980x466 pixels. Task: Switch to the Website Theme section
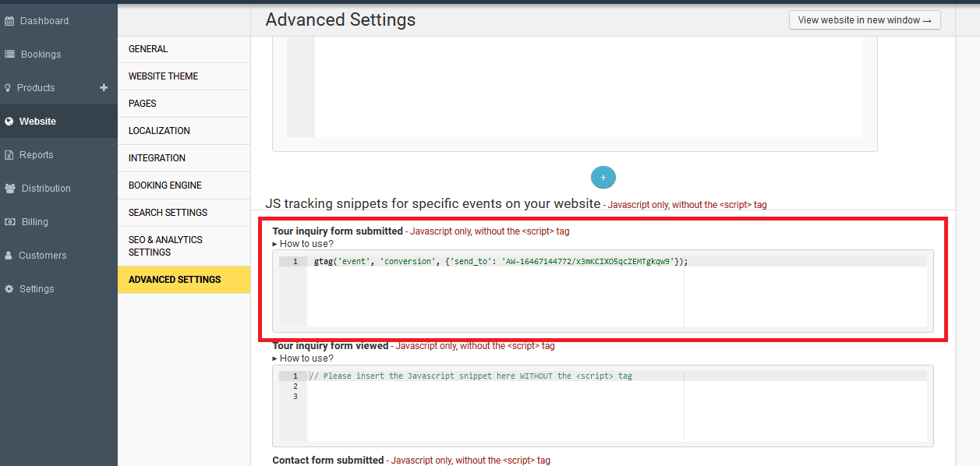pos(163,76)
